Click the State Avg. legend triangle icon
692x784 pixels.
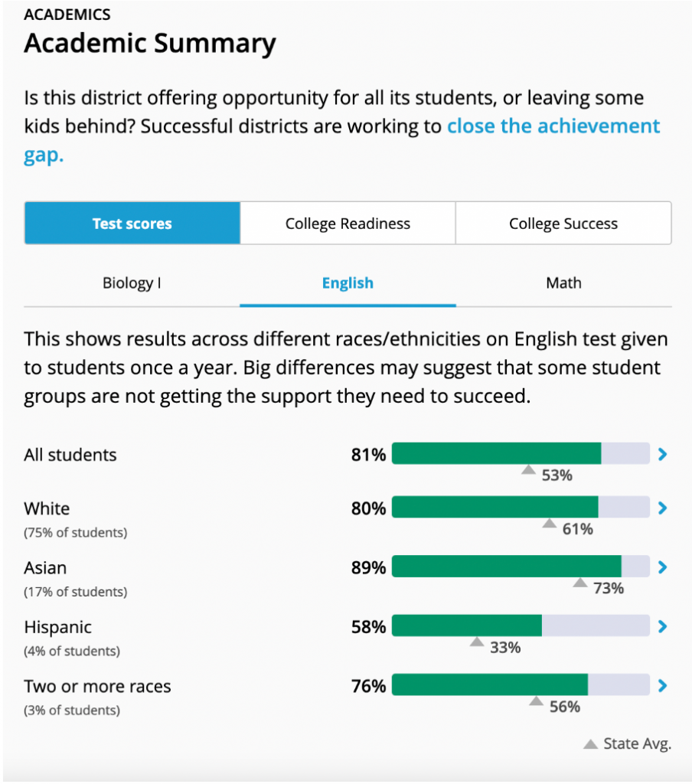click(590, 744)
